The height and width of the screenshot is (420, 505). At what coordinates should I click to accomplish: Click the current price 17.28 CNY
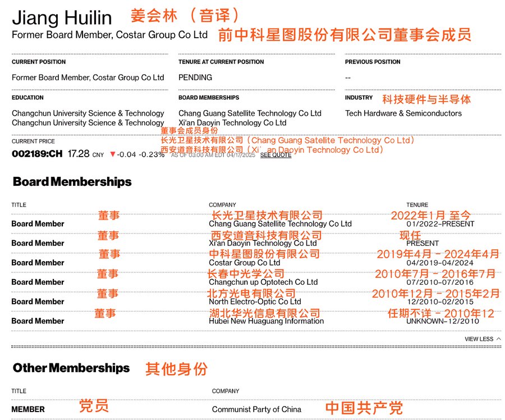click(86, 154)
